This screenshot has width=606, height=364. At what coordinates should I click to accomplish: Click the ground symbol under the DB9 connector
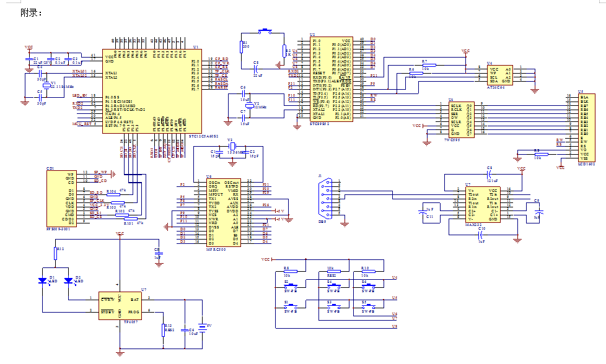(345, 223)
